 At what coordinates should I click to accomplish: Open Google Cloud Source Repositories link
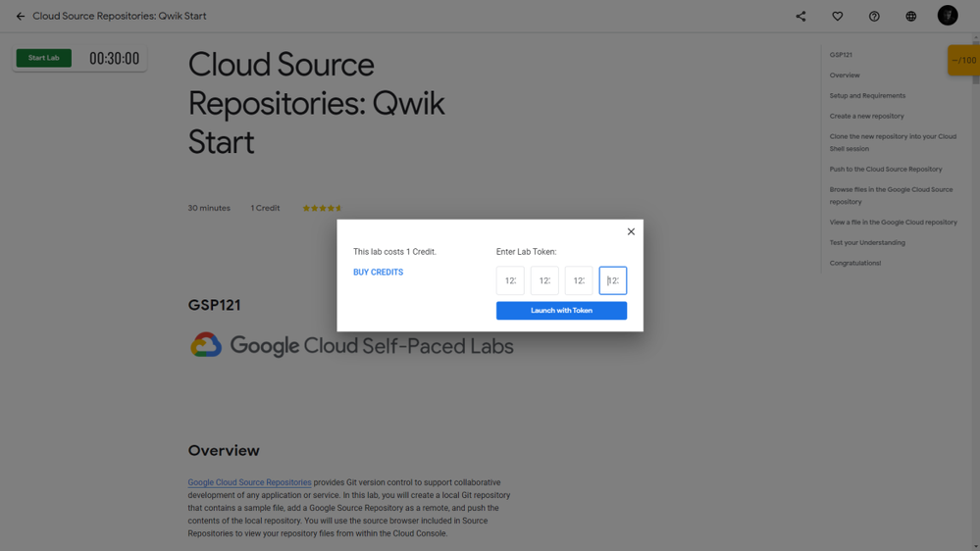(249, 482)
